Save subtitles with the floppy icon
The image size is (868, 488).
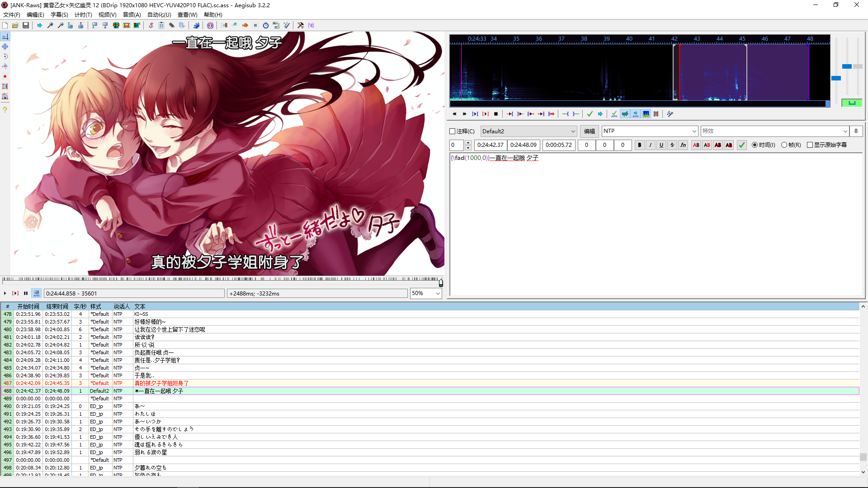coord(26,25)
